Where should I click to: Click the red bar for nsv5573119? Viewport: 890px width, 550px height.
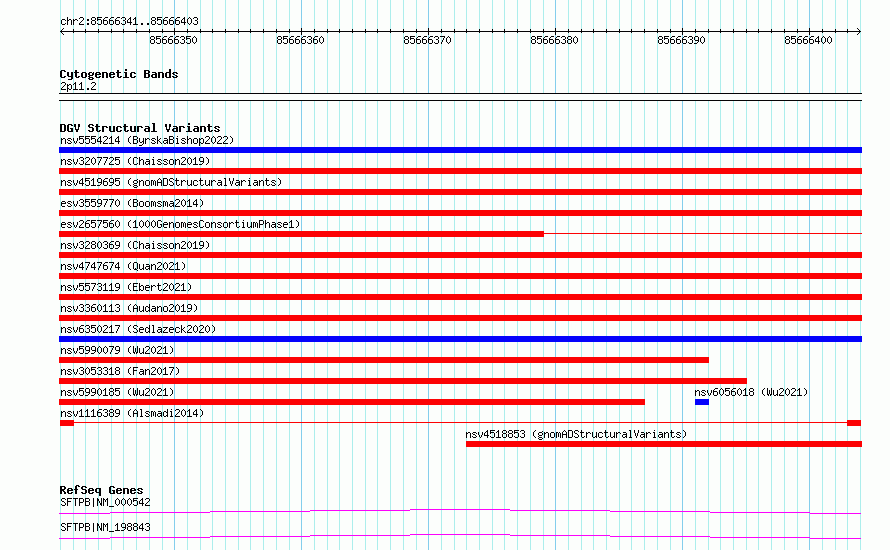[460, 297]
